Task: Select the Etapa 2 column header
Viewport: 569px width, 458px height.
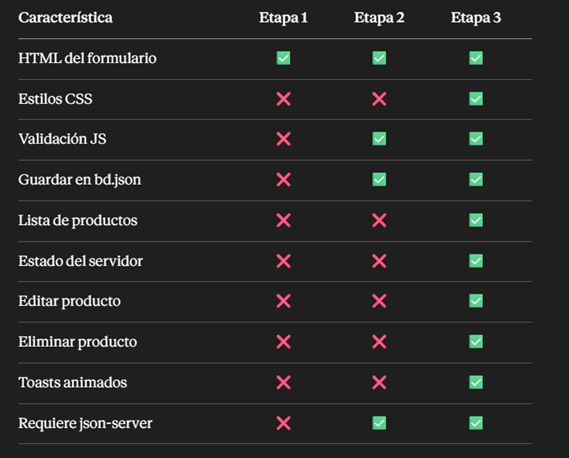Action: tap(379, 18)
